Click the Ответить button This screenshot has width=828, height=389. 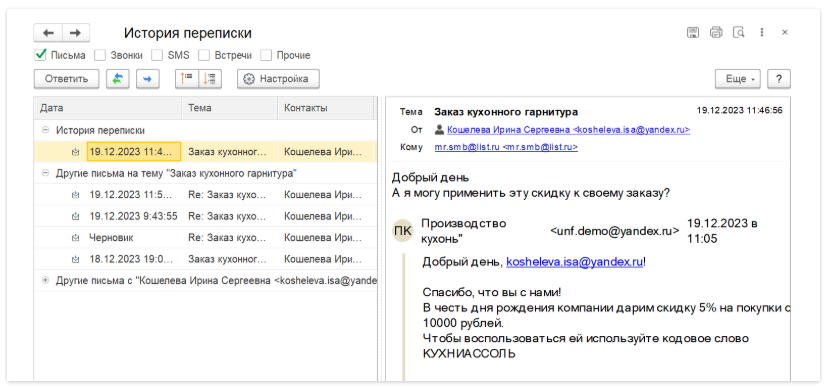[x=66, y=79]
